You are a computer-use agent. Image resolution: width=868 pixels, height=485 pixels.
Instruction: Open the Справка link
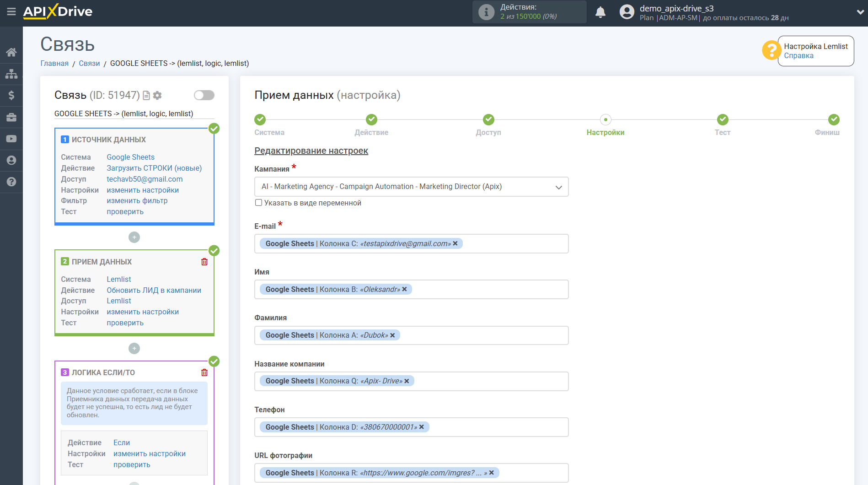point(798,56)
